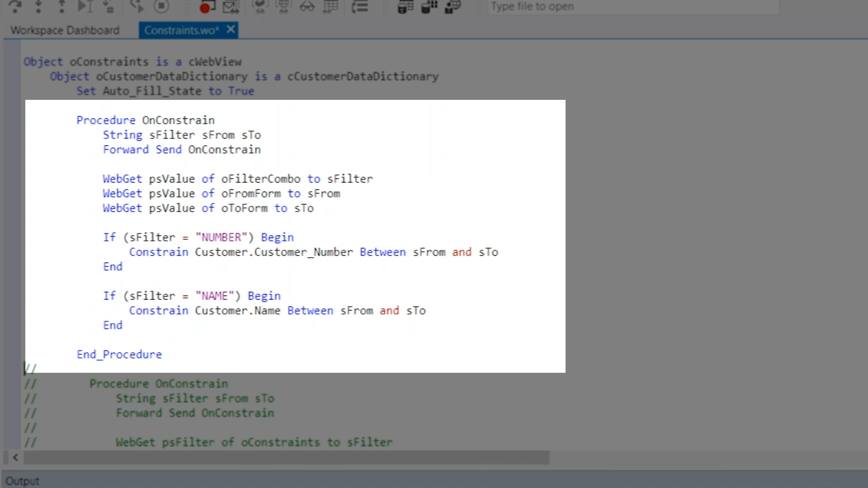Viewport: 868px width, 488px height.
Task: Click the End_Procedure line in the editor
Action: (119, 355)
